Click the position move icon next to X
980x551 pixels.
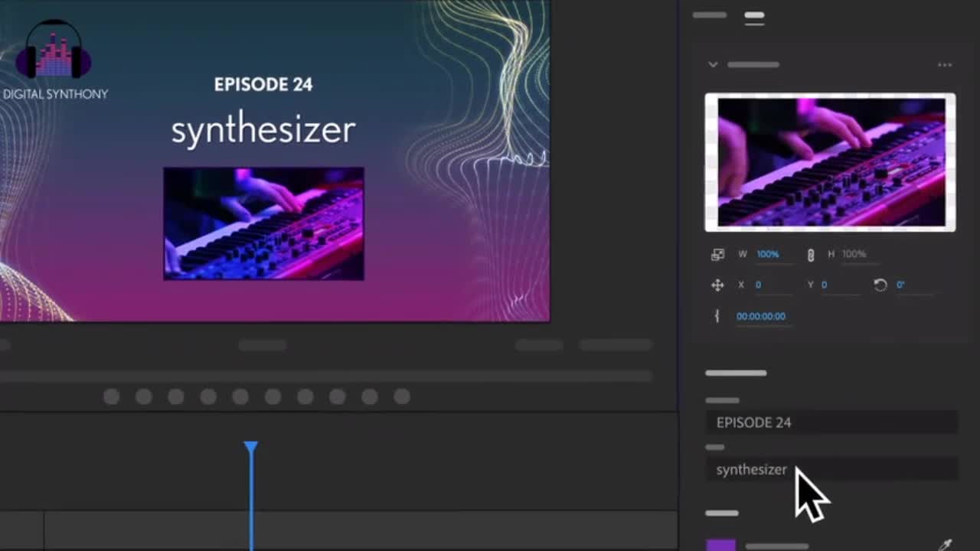(x=717, y=285)
